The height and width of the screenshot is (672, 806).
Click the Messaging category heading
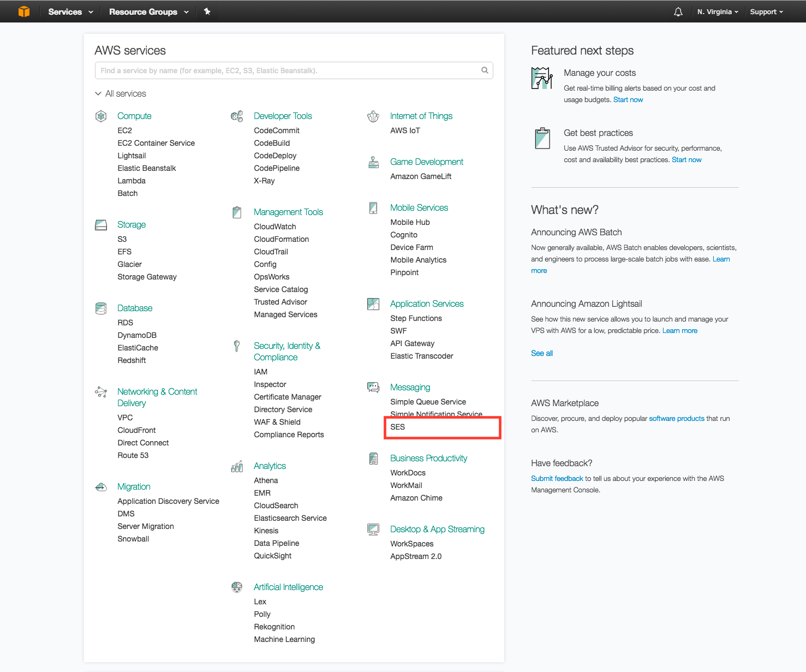[x=410, y=387]
